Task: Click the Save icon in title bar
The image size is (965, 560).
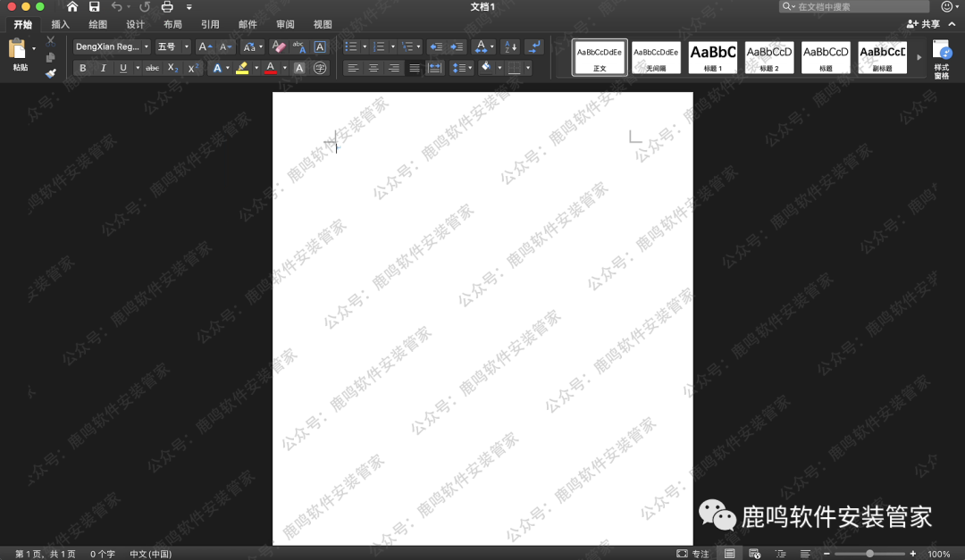Action: pos(94,7)
